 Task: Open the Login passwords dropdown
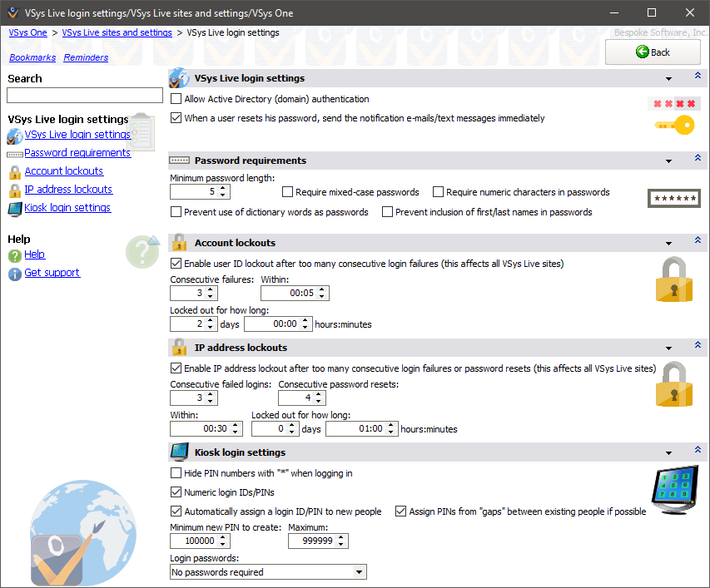click(359, 572)
